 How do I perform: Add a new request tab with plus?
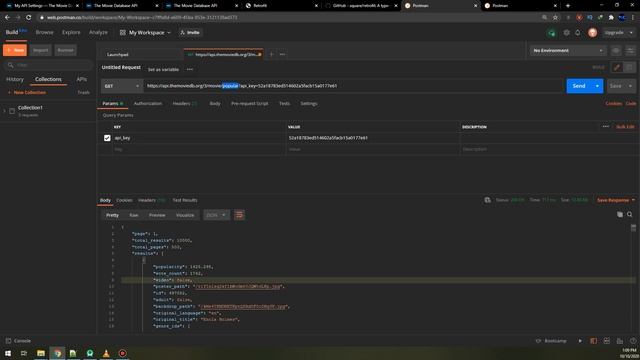271,54
